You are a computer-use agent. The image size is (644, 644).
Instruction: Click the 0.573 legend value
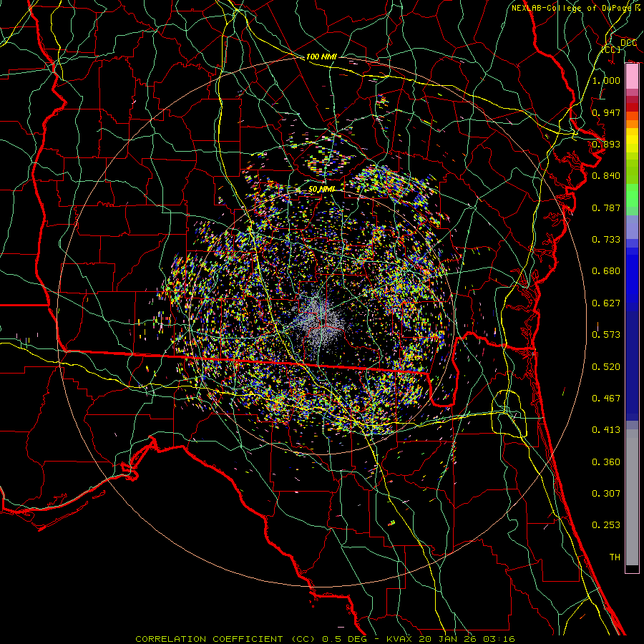coord(606,335)
